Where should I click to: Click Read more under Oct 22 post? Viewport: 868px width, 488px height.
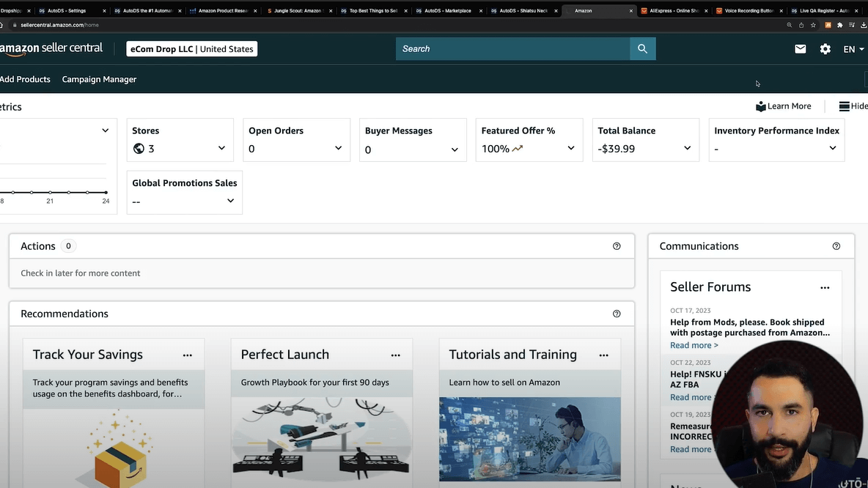pos(691,397)
